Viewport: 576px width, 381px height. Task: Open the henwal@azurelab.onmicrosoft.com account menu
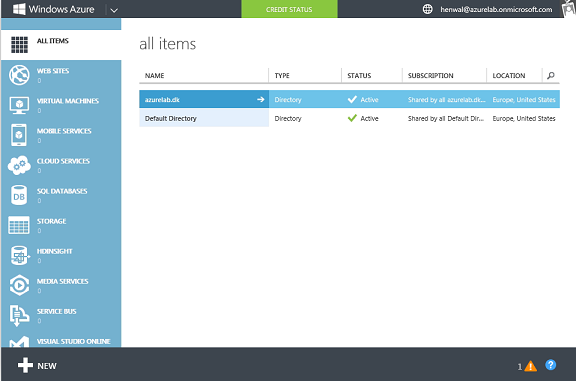point(496,10)
